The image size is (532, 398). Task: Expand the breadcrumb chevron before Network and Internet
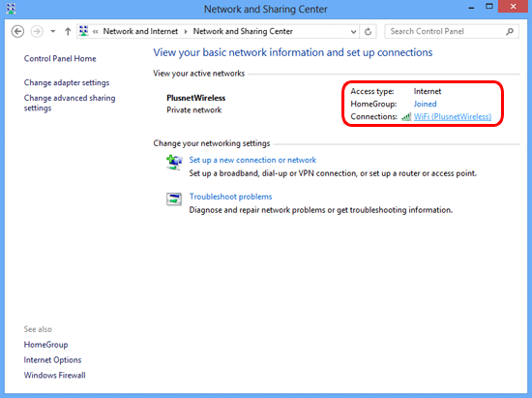[96, 32]
